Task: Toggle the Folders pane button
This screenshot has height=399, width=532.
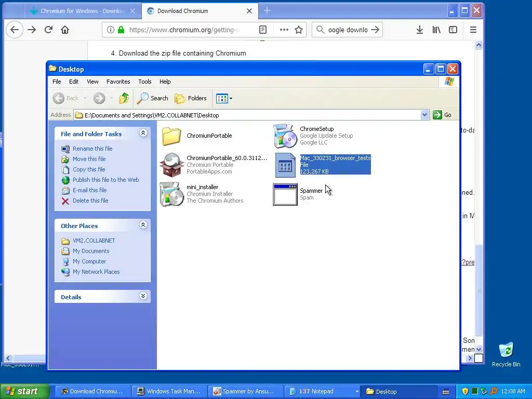Action: click(x=191, y=98)
